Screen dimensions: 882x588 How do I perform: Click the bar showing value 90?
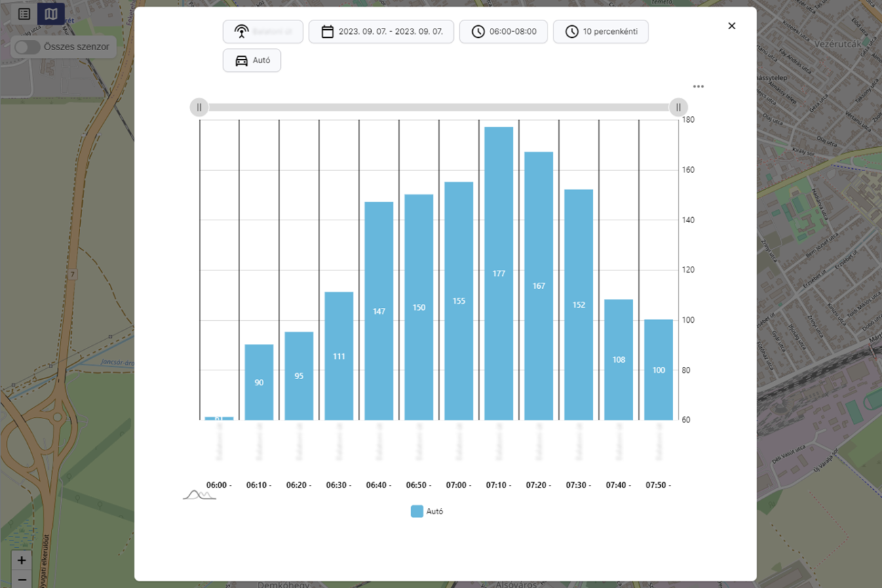[259, 383]
